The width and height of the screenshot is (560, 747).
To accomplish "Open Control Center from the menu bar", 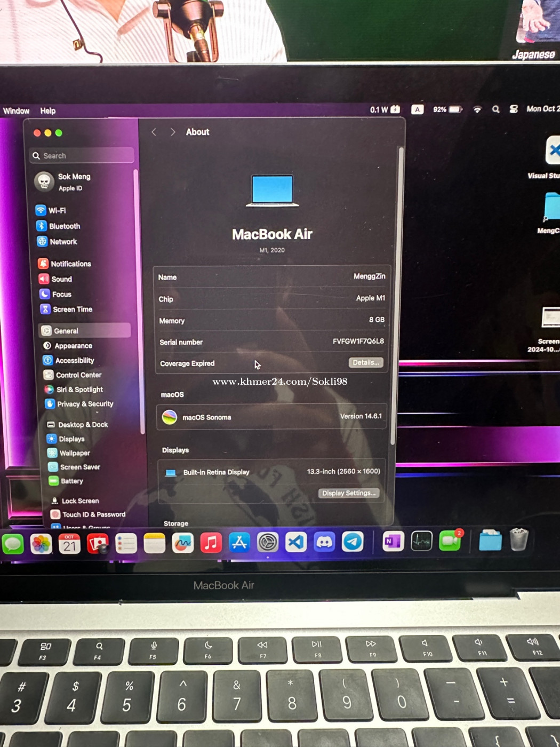I will 514,109.
